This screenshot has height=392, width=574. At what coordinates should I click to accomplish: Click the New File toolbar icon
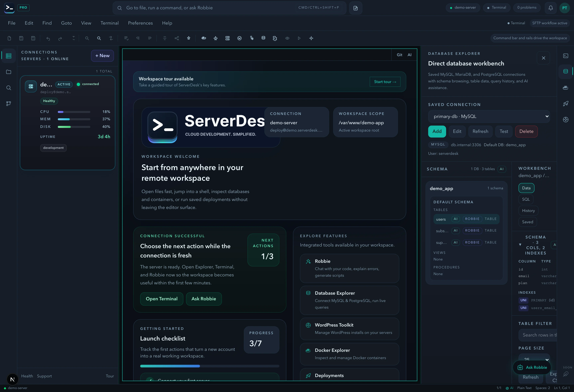click(x=9, y=38)
